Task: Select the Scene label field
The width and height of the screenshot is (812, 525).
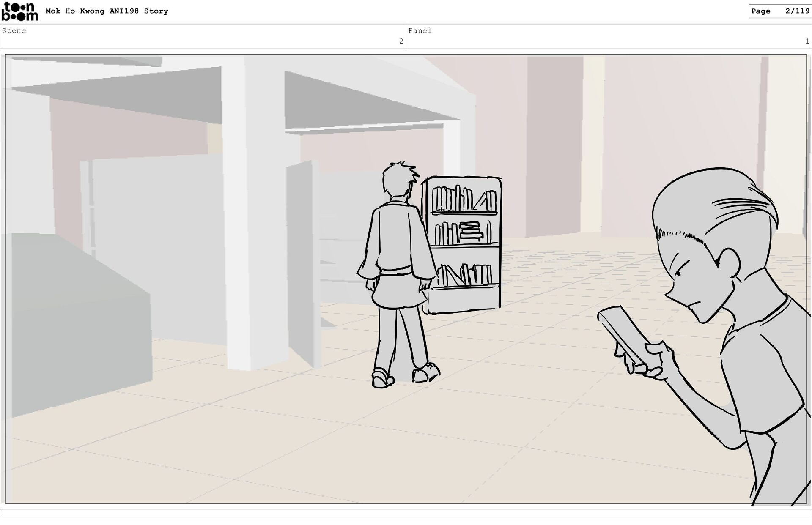Action: [x=14, y=30]
